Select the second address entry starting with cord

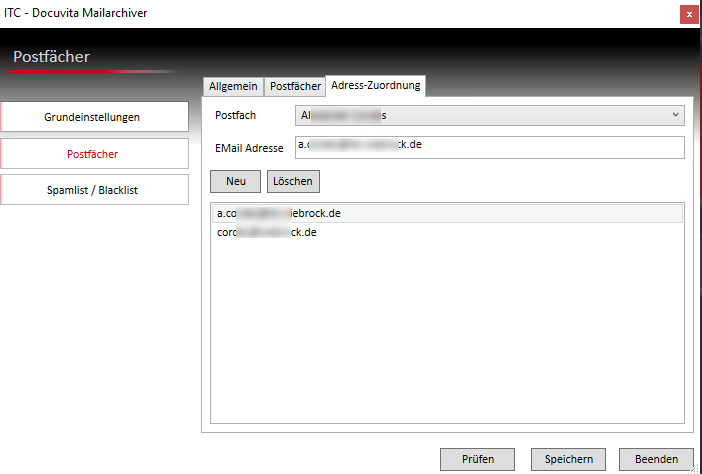[x=267, y=232]
